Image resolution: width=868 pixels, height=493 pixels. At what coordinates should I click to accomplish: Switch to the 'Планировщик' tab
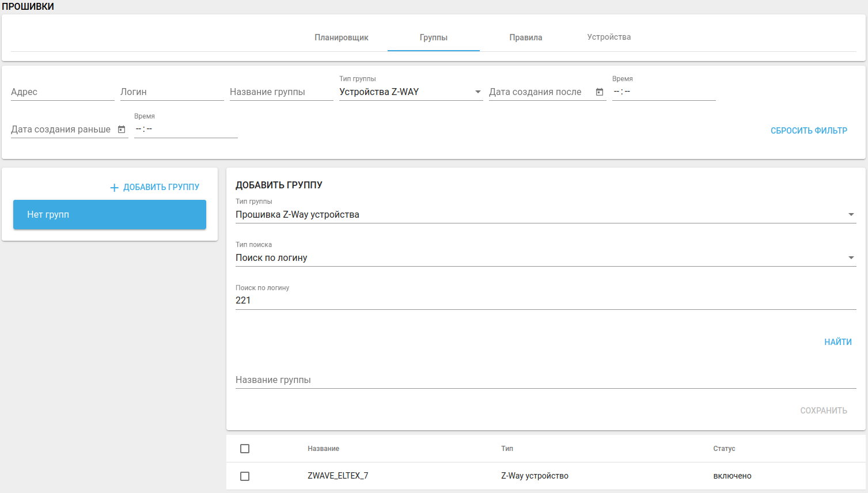pyautogui.click(x=341, y=37)
